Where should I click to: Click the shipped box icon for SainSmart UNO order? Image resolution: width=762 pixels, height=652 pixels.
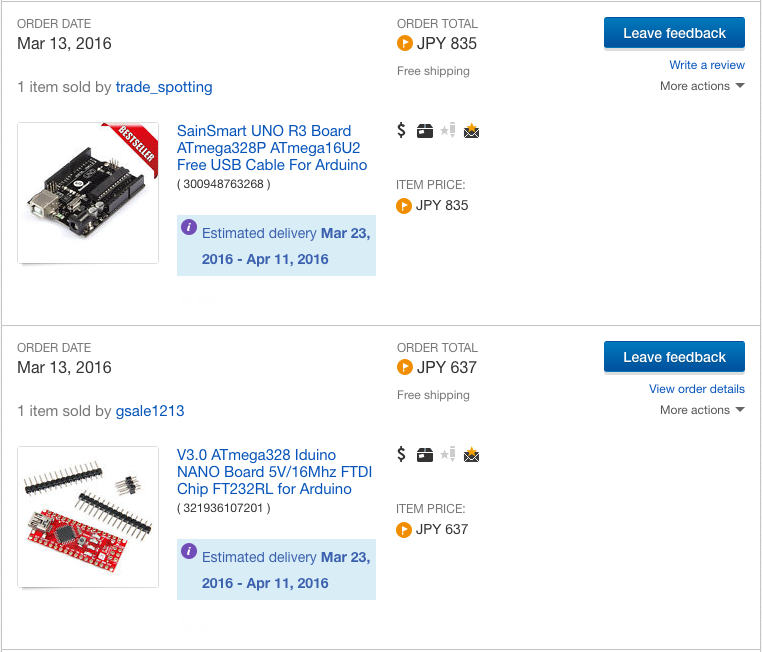[425, 130]
